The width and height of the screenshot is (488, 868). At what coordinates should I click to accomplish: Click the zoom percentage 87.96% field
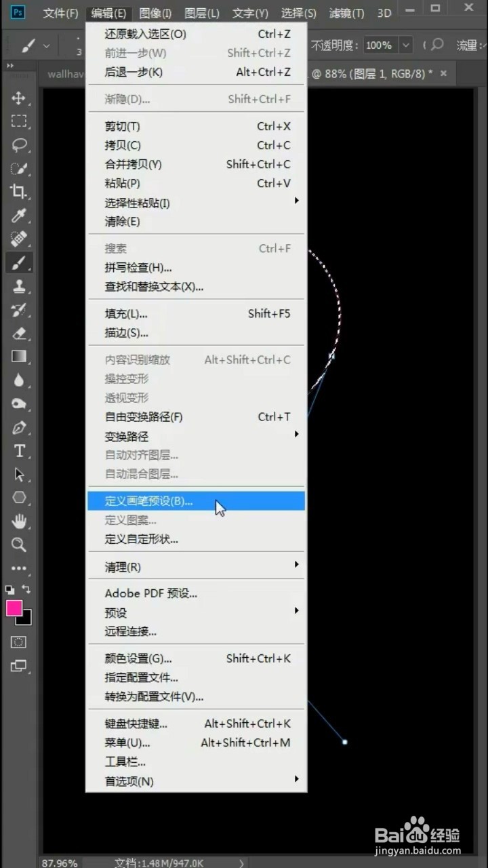[x=60, y=863]
